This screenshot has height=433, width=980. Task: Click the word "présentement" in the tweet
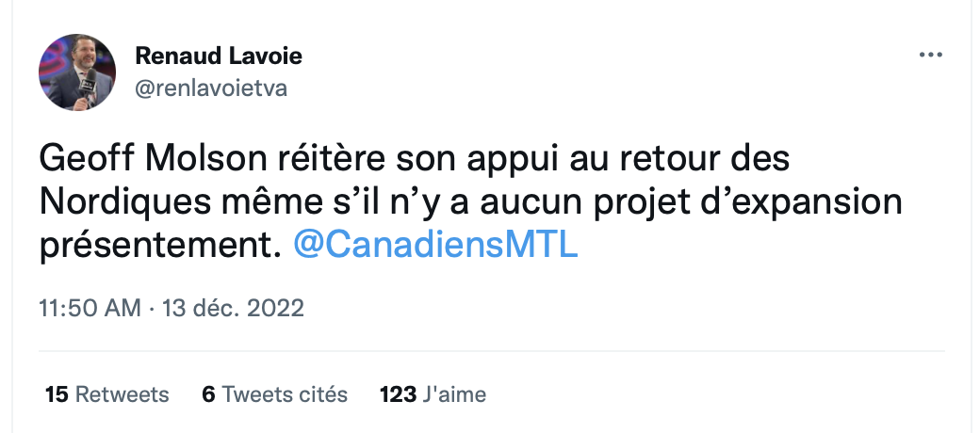click(160, 245)
